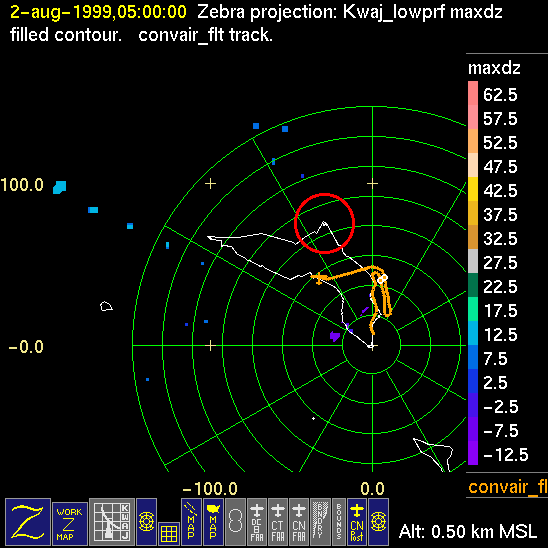The width and height of the screenshot is (548, 548).
Task: Select the US outline MAP icon
Action: point(213,521)
